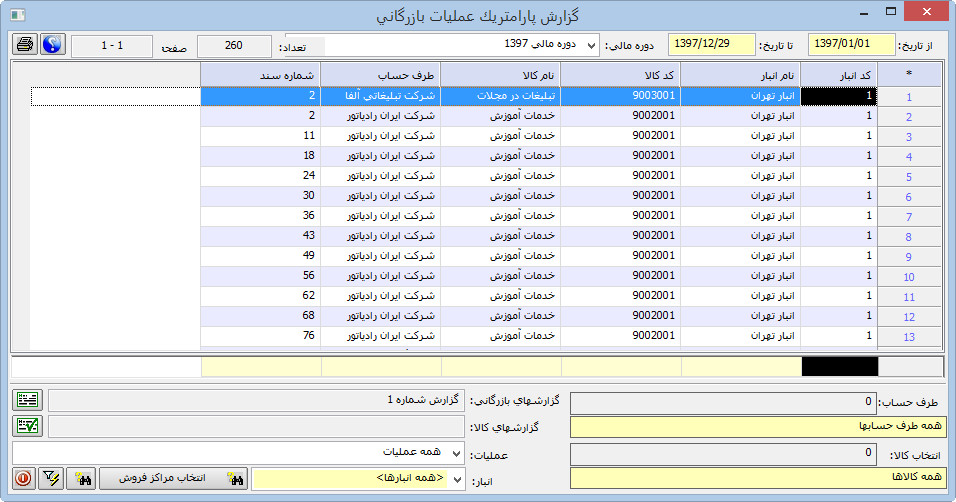Sort by نام كالا column header
The width and height of the screenshot is (956, 502).
tap(500, 74)
